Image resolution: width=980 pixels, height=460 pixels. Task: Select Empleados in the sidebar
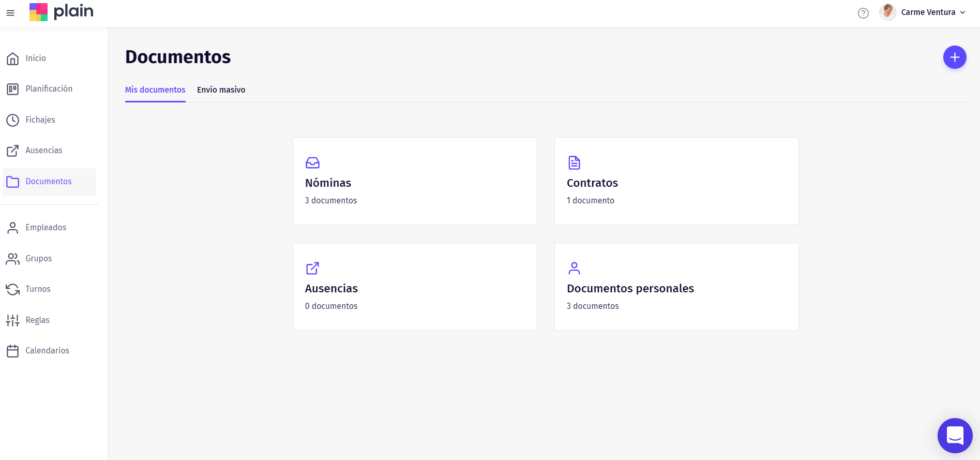(46, 228)
